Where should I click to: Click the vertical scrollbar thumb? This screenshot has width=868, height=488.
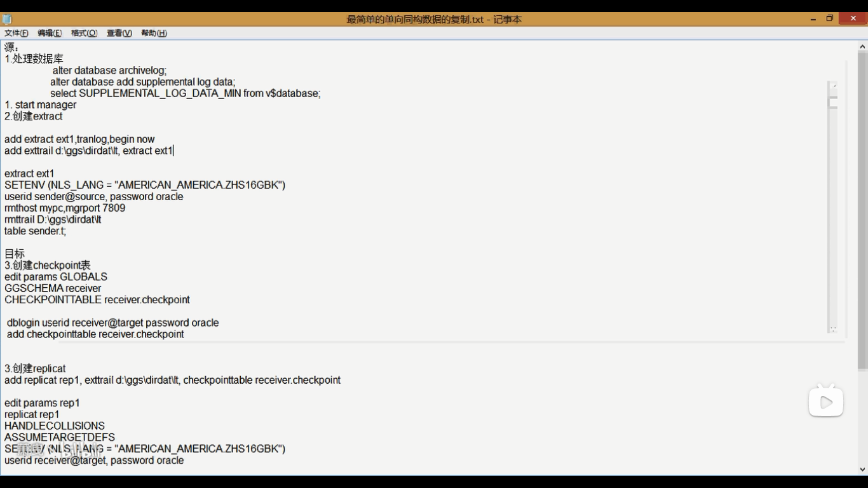[x=862, y=210]
